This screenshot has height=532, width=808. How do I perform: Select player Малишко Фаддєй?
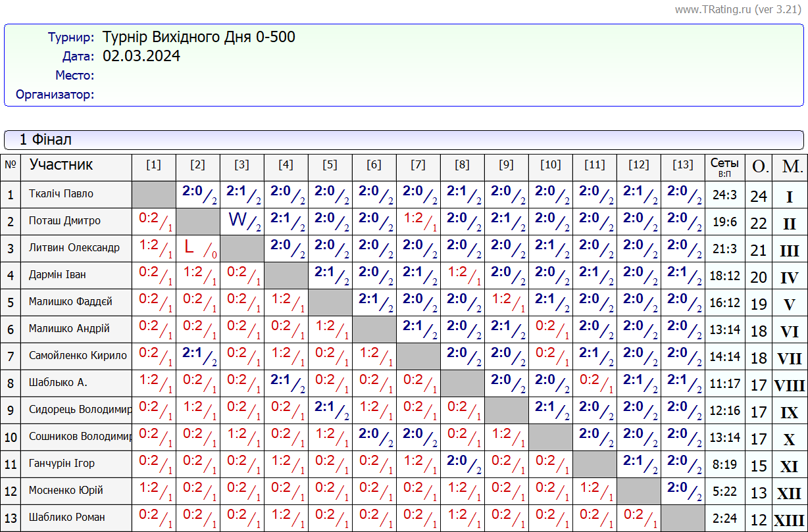click(70, 302)
